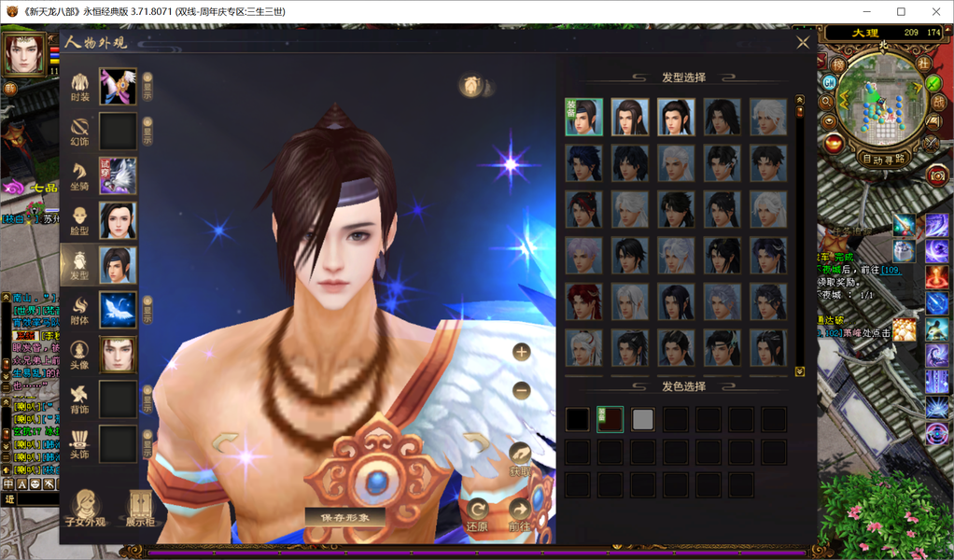Select the equipped headband hairstyle thumbnail
The height and width of the screenshot is (560, 954).
click(x=584, y=117)
